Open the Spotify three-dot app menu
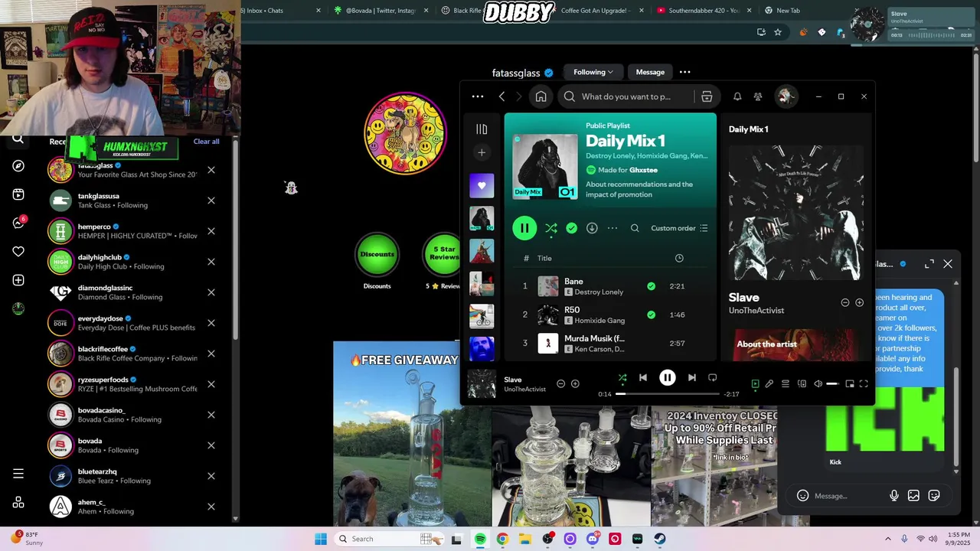980x551 pixels. (478, 96)
